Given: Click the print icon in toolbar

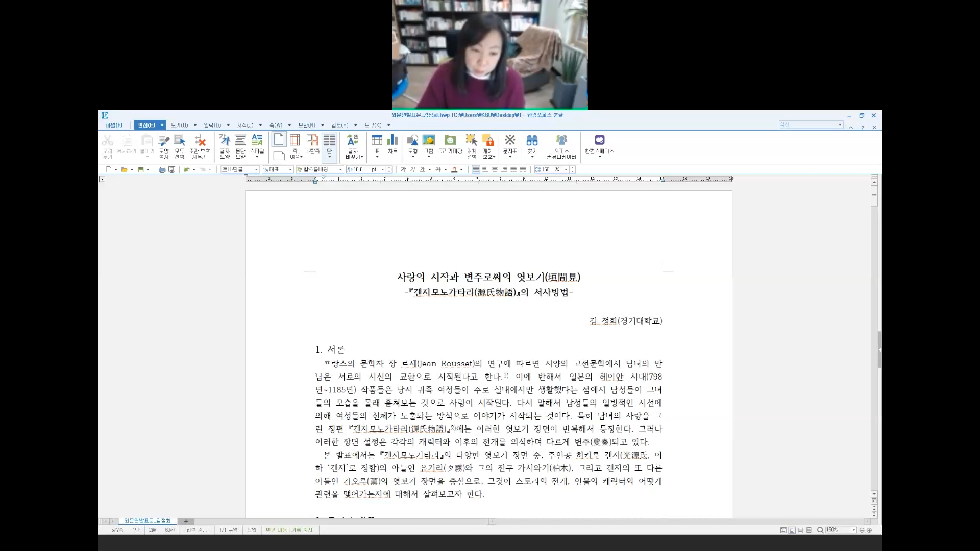Looking at the screenshot, I should coord(162,170).
